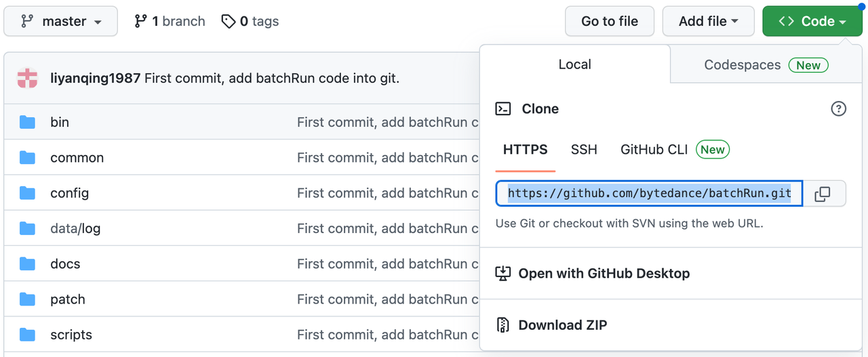Choose Download ZIP option

coord(562,325)
